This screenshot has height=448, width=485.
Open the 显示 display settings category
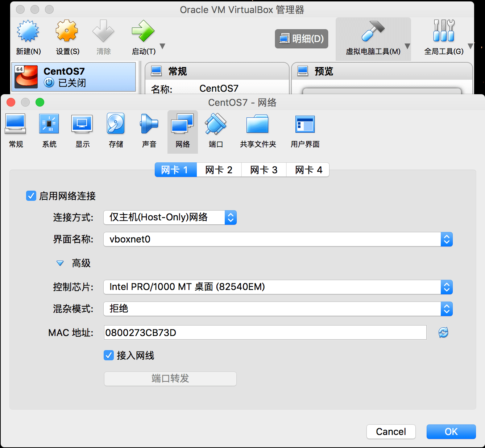click(x=82, y=131)
